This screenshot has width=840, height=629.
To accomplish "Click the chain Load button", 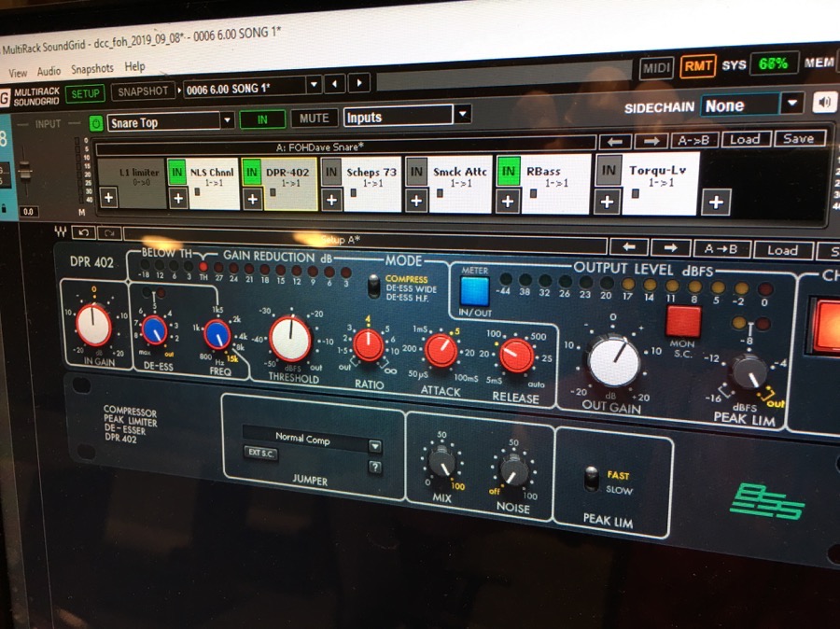I will coord(745,139).
